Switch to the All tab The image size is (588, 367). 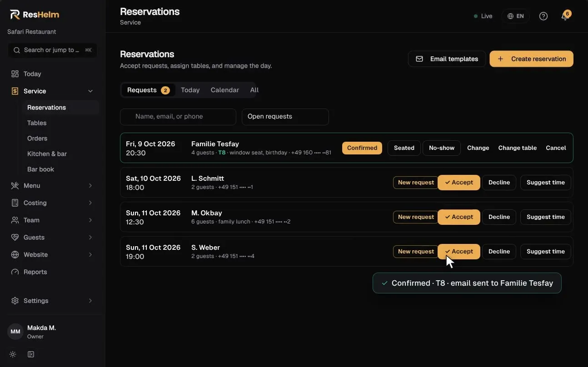click(x=254, y=90)
